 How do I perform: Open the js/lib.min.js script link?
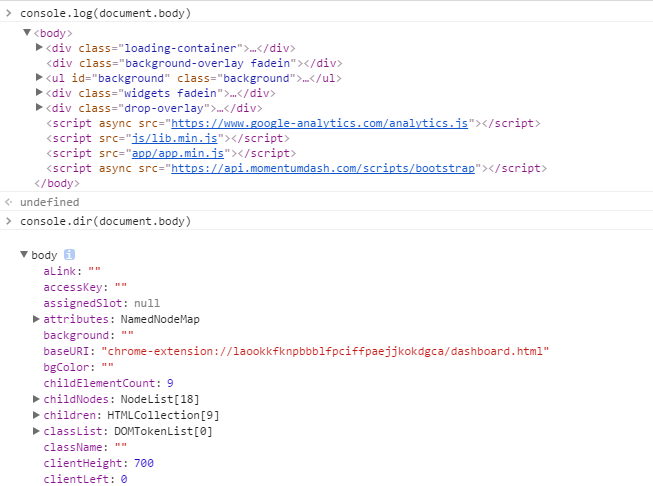click(177, 138)
